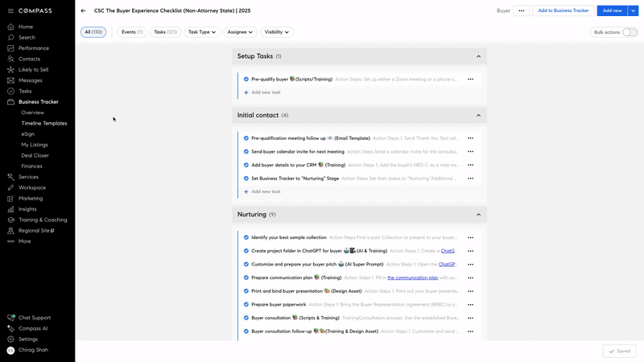Open My Listings in sidebar

(x=35, y=145)
